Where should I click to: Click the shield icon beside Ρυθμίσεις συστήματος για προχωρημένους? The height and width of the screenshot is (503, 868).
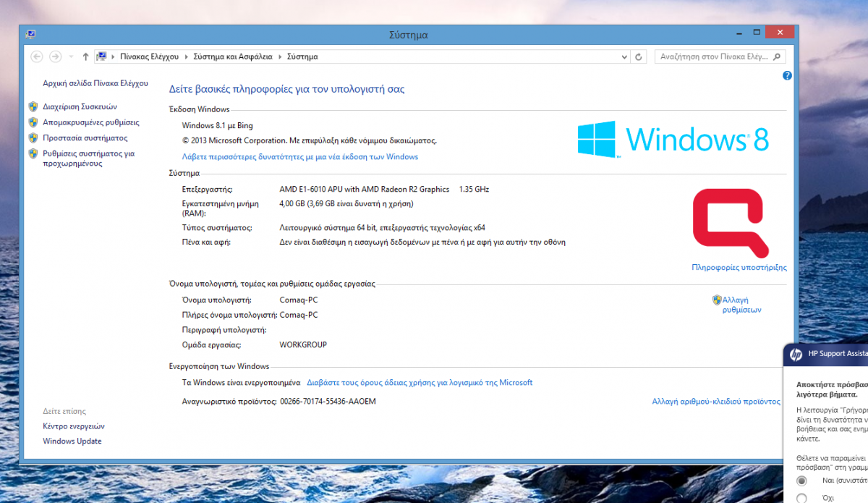(33, 153)
